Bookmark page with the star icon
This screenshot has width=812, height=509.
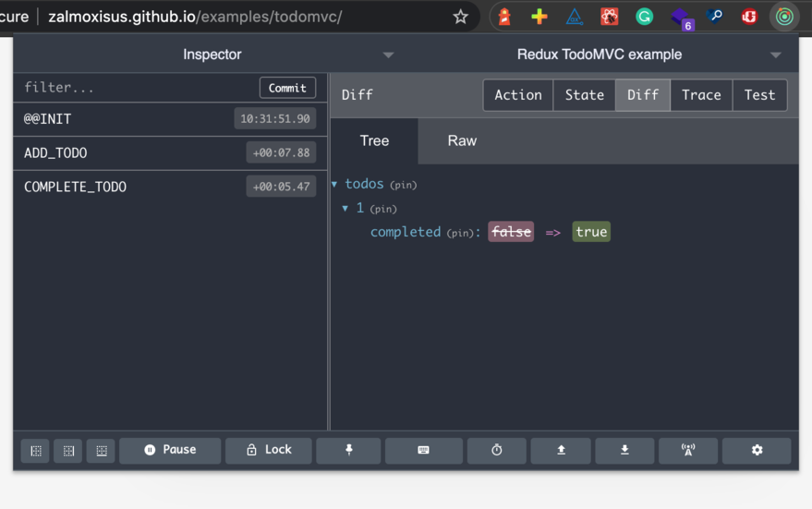[460, 17]
